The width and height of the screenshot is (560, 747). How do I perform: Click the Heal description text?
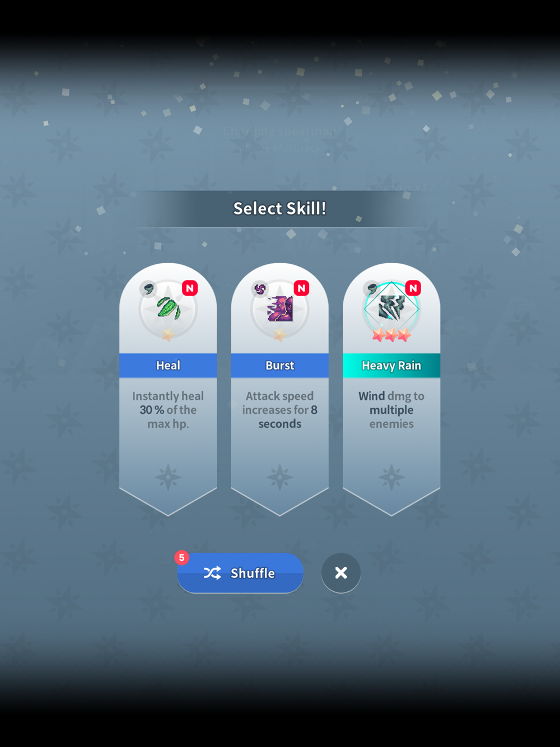[x=168, y=410]
